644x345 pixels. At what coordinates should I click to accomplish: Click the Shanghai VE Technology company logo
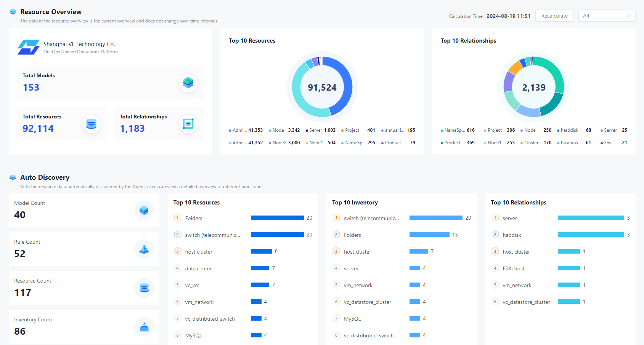click(28, 47)
